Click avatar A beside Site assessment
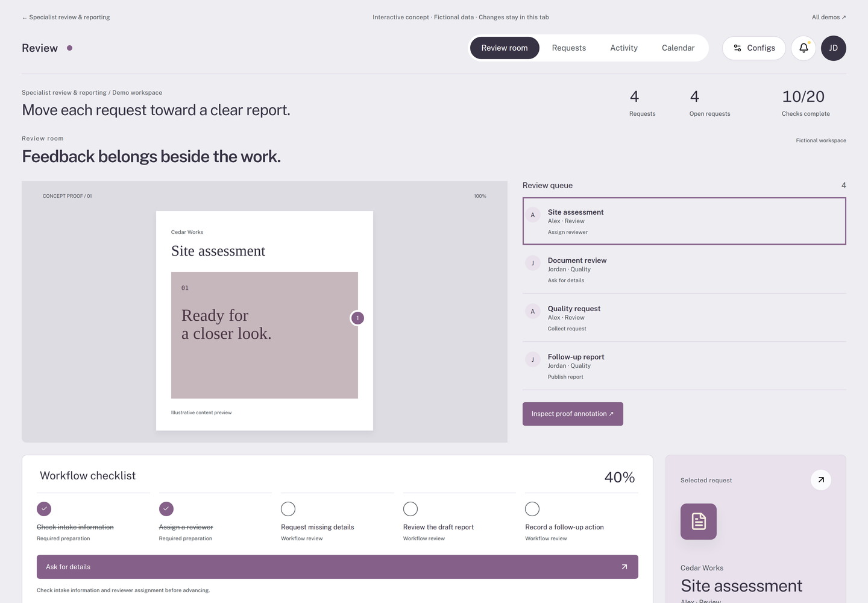 click(533, 215)
